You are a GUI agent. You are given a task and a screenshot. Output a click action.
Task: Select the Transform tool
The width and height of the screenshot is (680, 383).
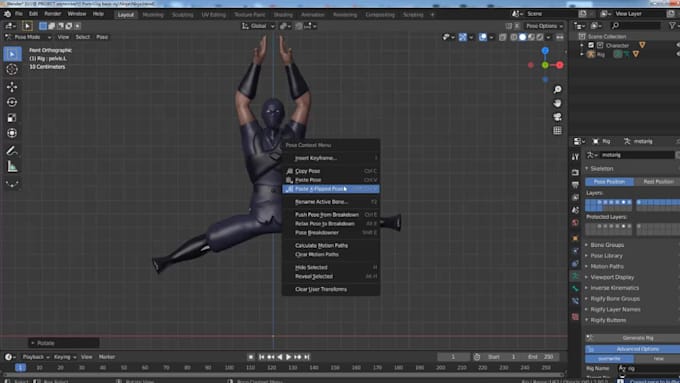point(12,133)
